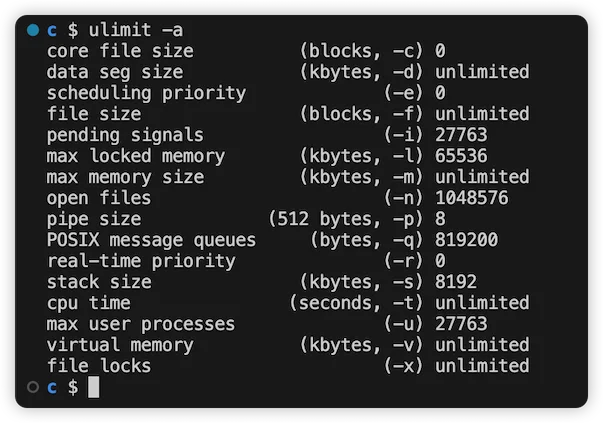Click the max user processes value 27763
Viewport: 603px width, 423px height.
[x=461, y=323]
